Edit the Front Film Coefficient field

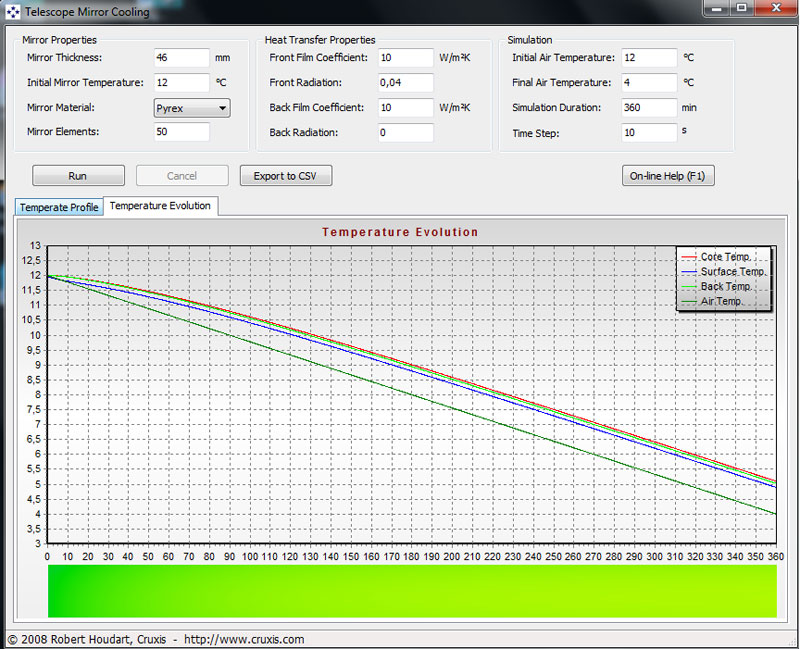(406, 58)
